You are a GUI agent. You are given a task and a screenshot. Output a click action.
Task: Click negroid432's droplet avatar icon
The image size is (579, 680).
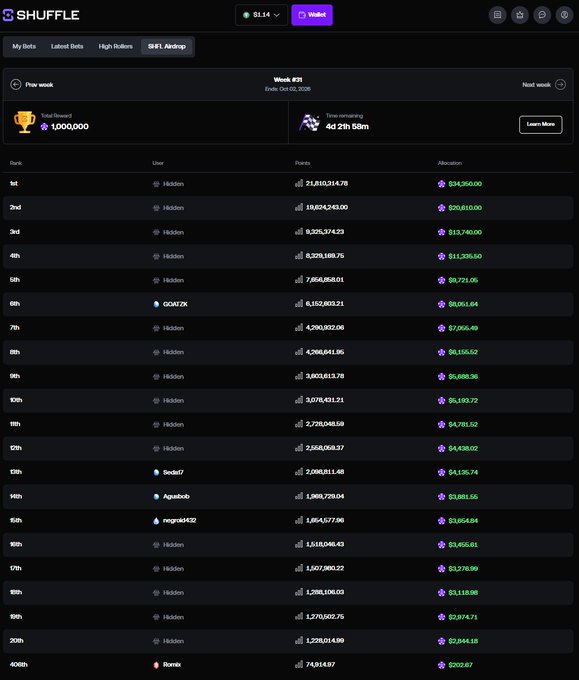pos(156,521)
